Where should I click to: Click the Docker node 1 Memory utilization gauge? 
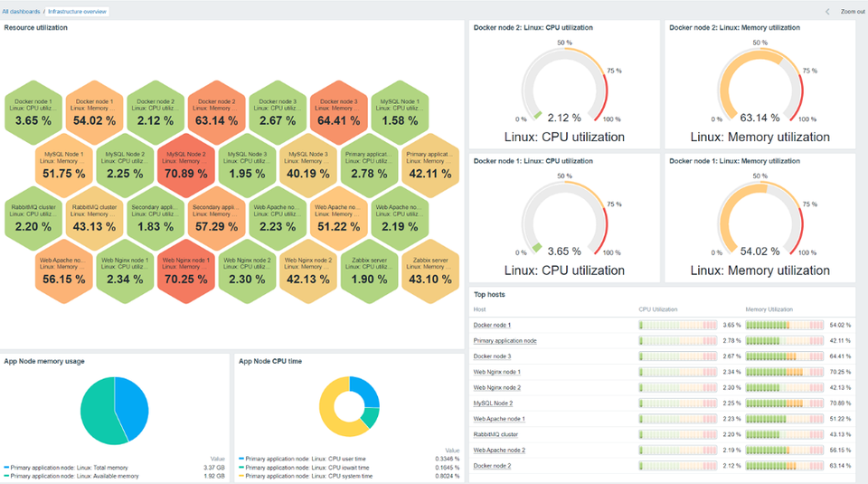760,219
